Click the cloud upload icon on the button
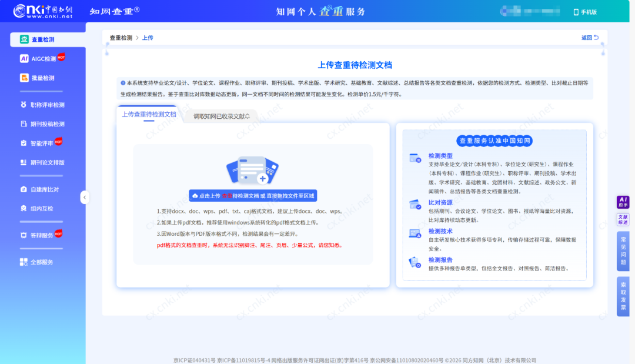635x364 pixels. point(195,196)
